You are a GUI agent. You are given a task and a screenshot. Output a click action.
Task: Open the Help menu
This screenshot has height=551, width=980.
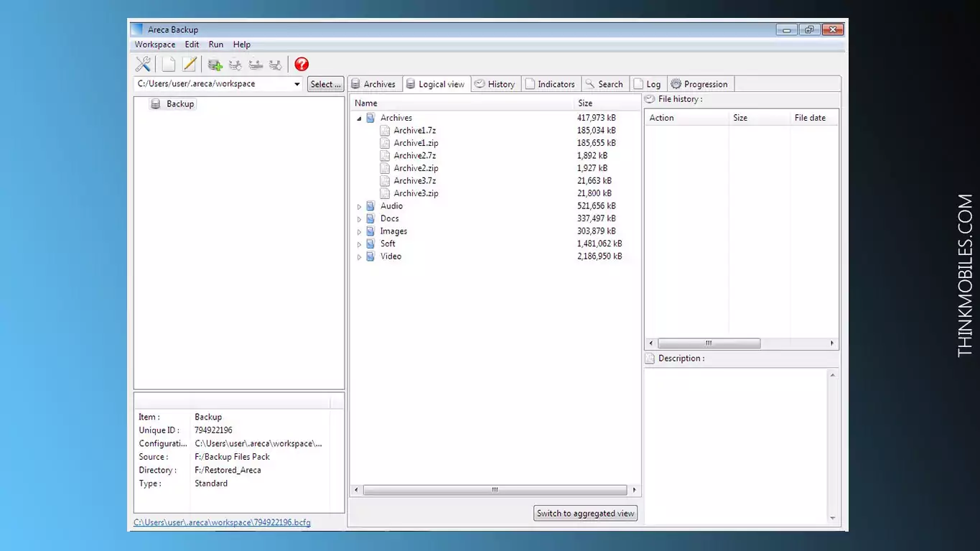pos(241,45)
